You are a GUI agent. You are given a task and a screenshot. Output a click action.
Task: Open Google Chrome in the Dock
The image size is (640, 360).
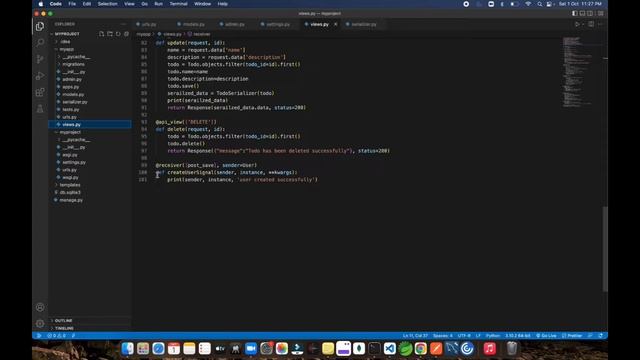pos(420,349)
